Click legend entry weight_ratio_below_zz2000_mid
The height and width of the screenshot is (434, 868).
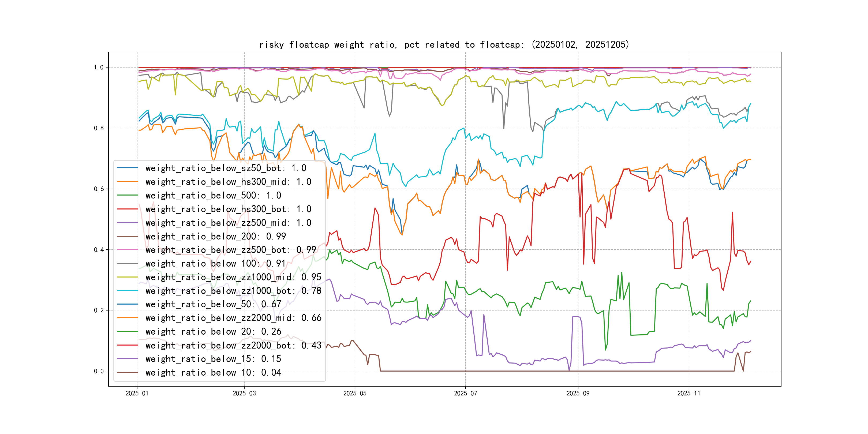[233, 318]
